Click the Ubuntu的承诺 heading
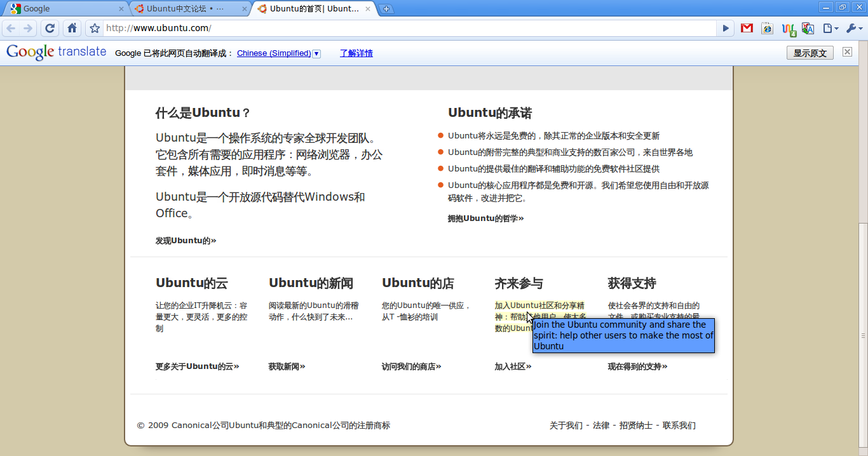 pos(490,113)
